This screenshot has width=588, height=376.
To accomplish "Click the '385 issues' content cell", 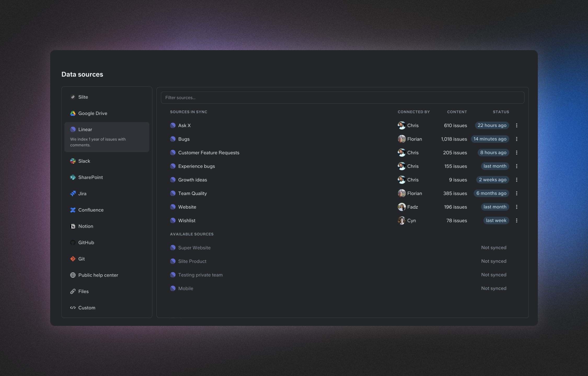I will point(455,193).
